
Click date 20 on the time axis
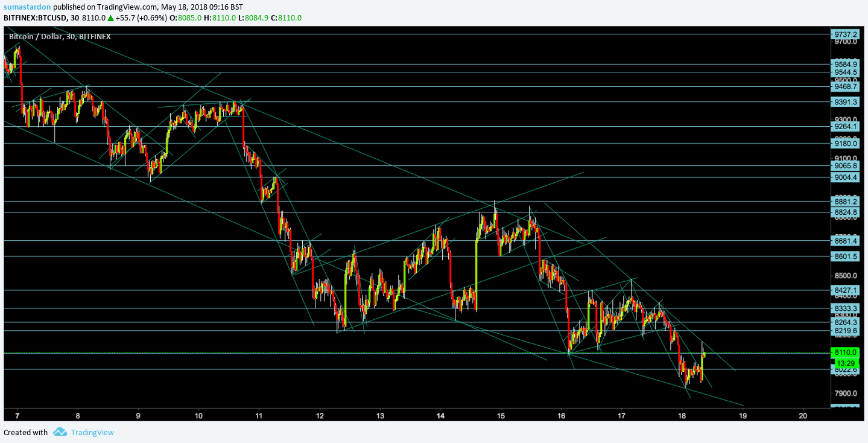tap(803, 415)
